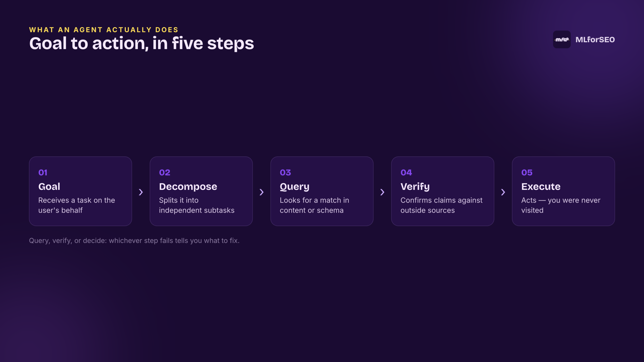Click the chevron arrow between Decompose and Query

tap(262, 192)
